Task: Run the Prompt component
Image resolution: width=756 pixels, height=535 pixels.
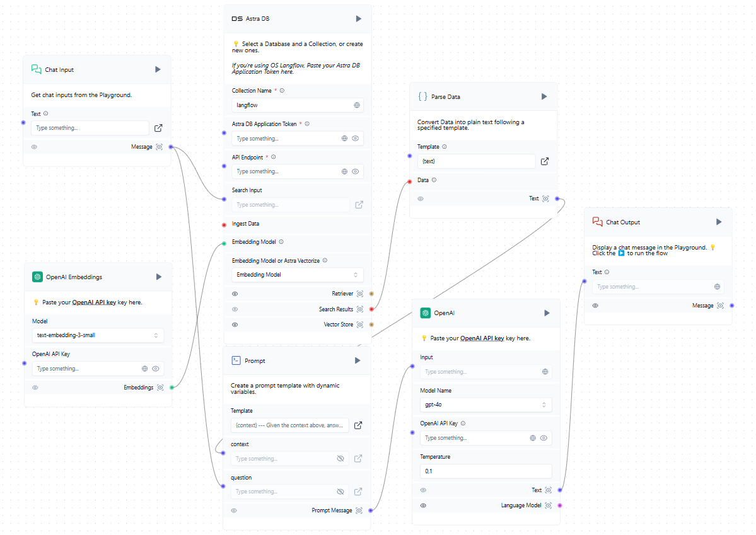Action: (x=358, y=360)
